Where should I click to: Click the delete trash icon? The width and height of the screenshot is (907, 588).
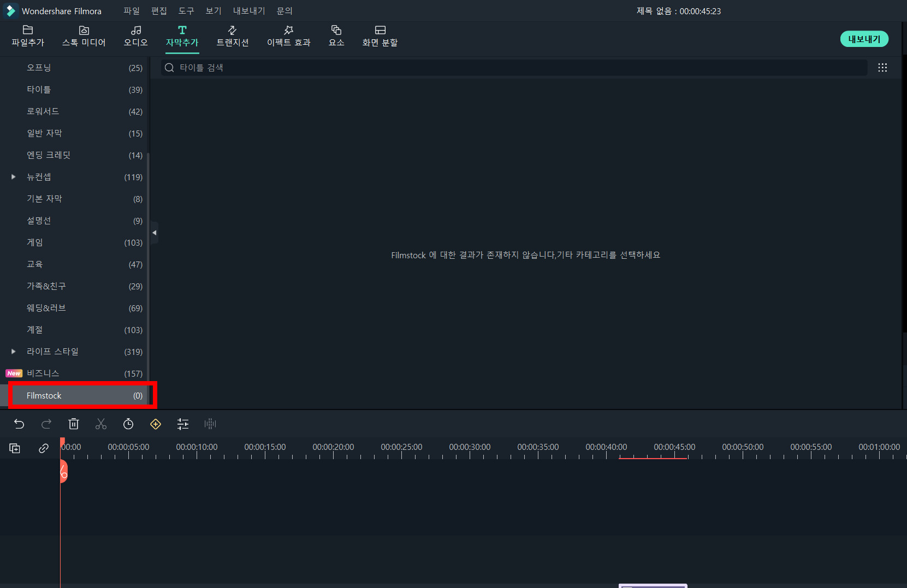[74, 424]
